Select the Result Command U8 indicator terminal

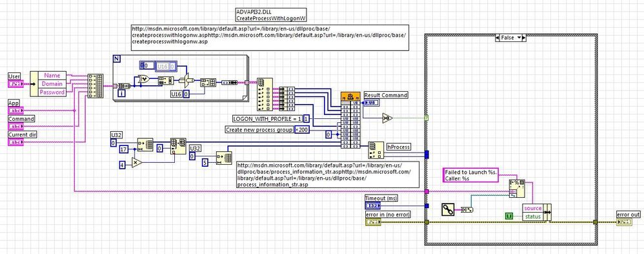tap(372, 103)
